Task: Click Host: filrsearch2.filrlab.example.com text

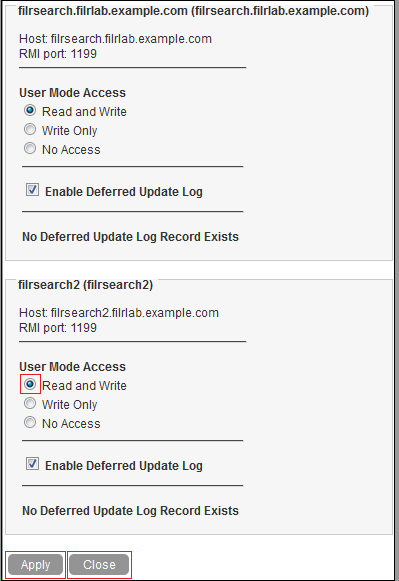Action: pos(119,313)
